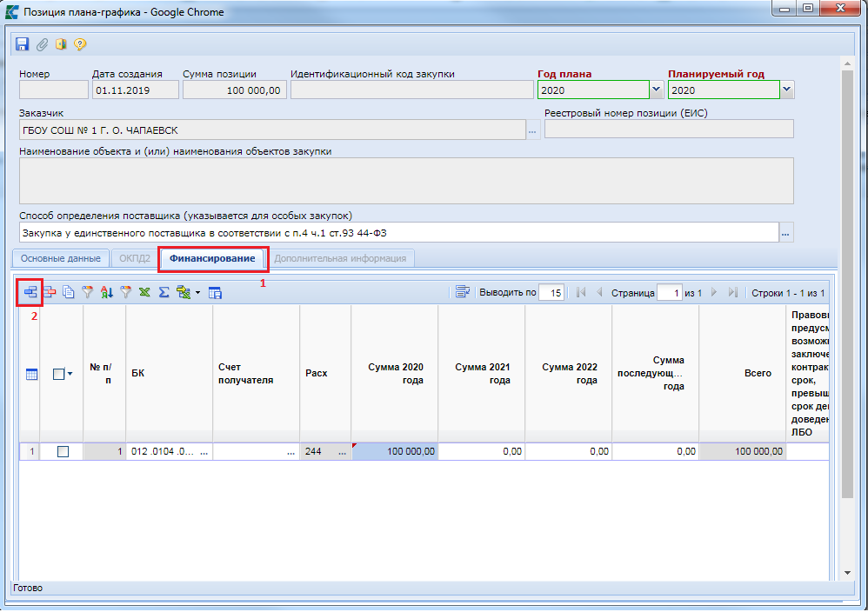Open the dropdown arrow beside the import icon
Screen dimensions: 868x612
pos(197,293)
